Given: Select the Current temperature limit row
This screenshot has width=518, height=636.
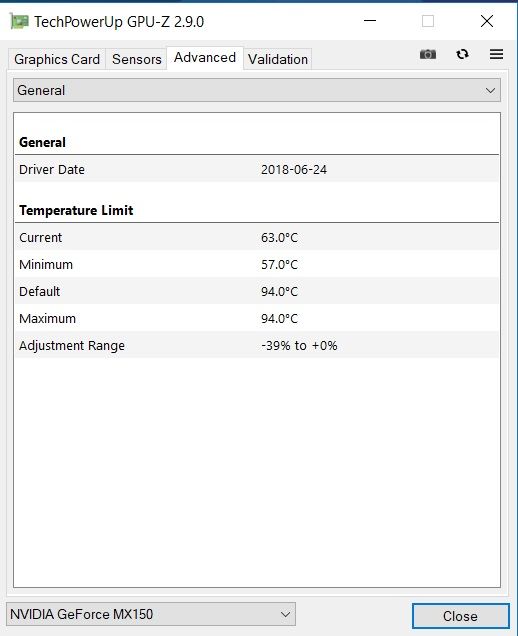Looking at the screenshot, I should [x=257, y=237].
